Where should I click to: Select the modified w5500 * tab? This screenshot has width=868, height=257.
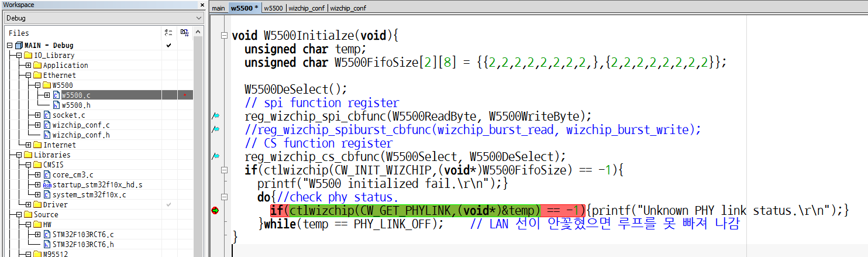[244, 8]
